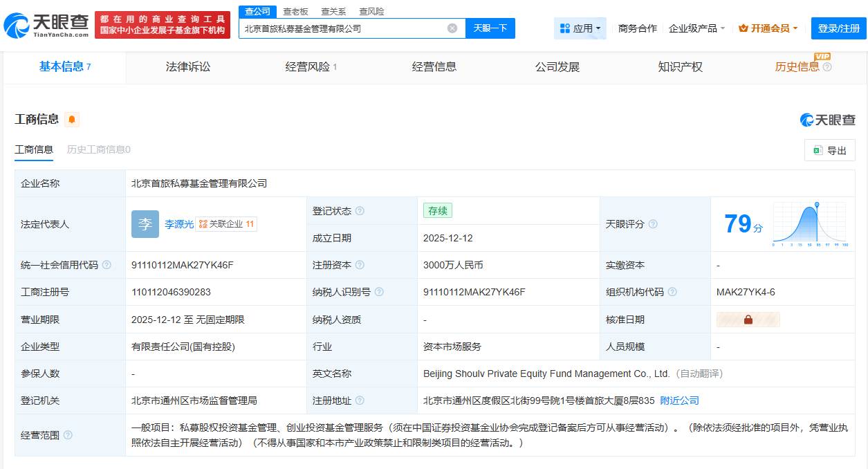Image resolution: width=868 pixels, height=469 pixels.
Task: Click the 导出 export button
Action: pyautogui.click(x=829, y=150)
